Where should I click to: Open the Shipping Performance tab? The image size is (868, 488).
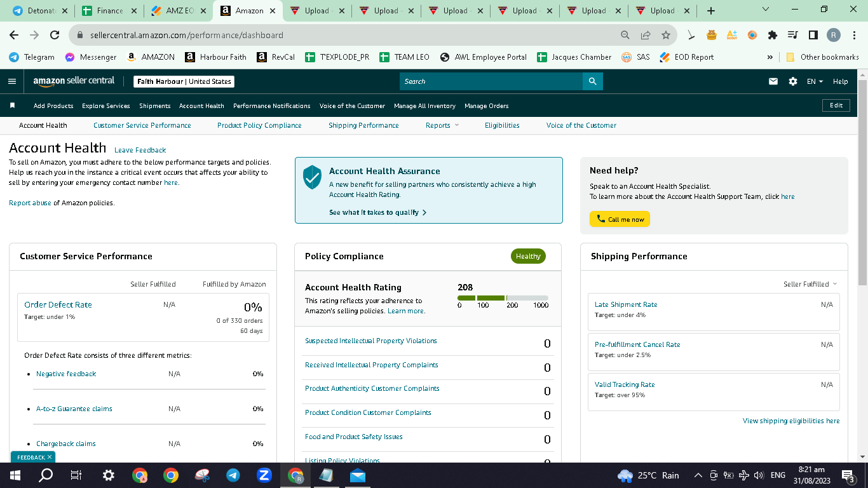pyautogui.click(x=363, y=125)
